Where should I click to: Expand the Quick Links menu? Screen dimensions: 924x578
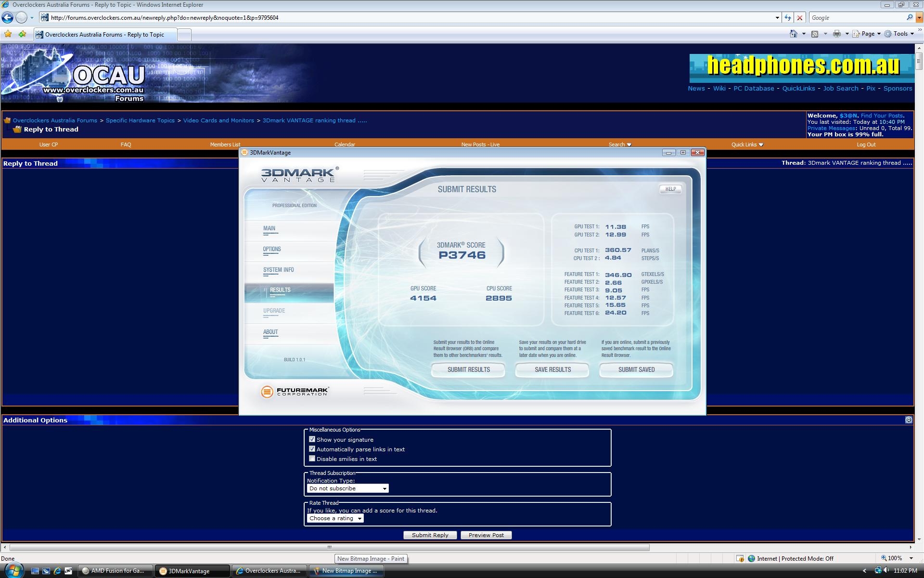pyautogui.click(x=747, y=144)
